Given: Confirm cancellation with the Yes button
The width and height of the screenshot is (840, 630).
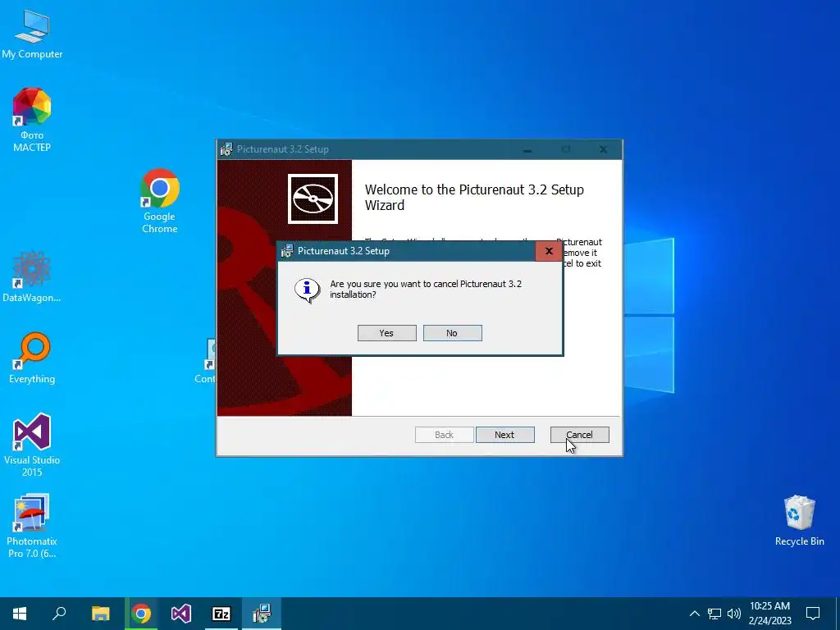Looking at the screenshot, I should tap(387, 333).
